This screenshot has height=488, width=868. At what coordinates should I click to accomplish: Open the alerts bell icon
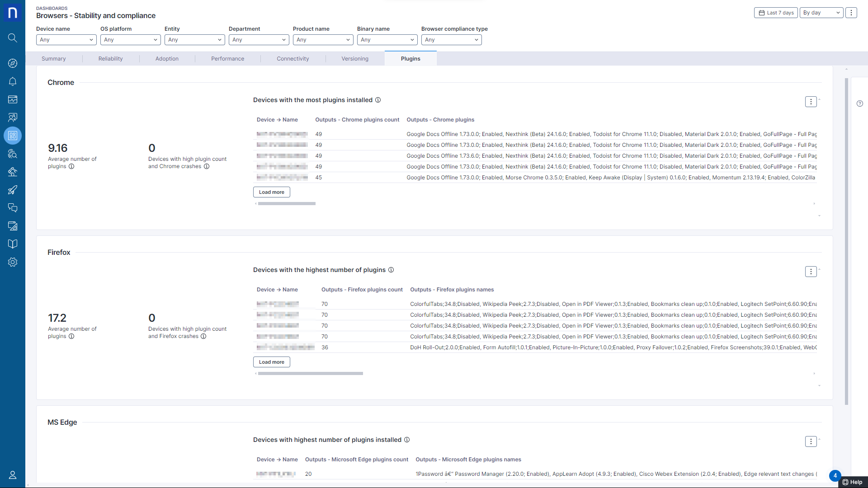click(13, 81)
